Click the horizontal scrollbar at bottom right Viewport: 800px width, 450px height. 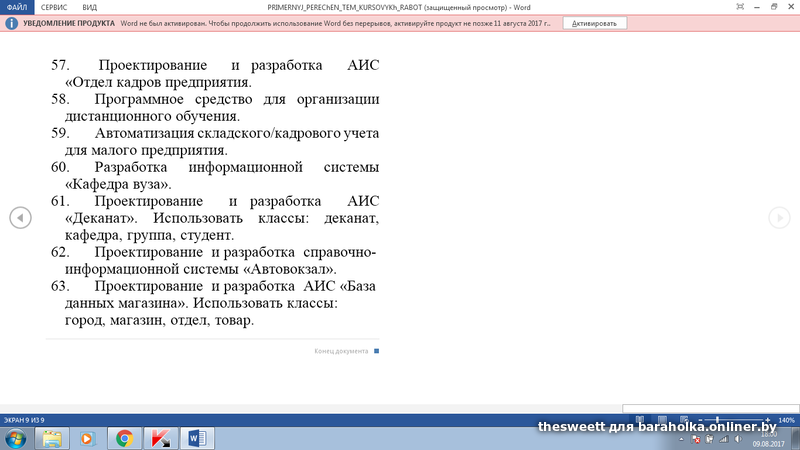click(711, 409)
